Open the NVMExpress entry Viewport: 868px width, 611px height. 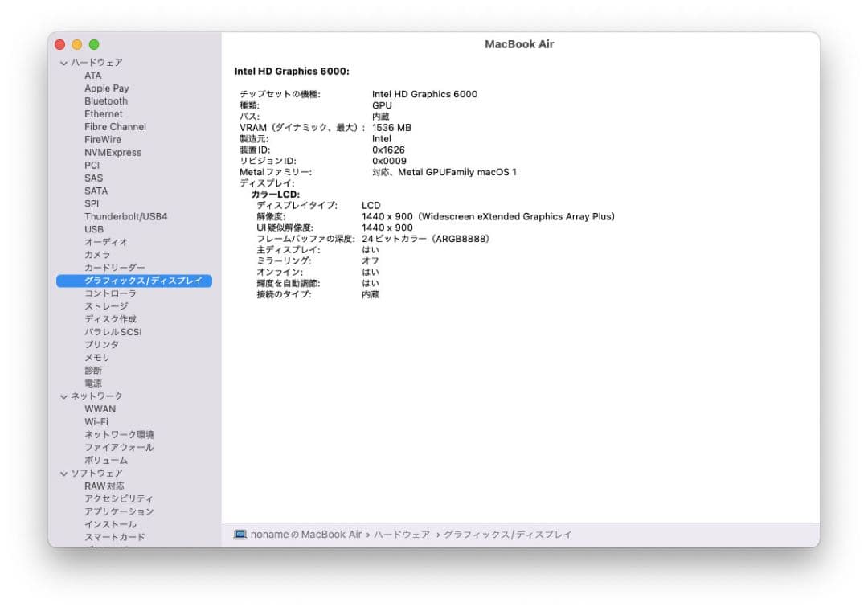coord(113,152)
